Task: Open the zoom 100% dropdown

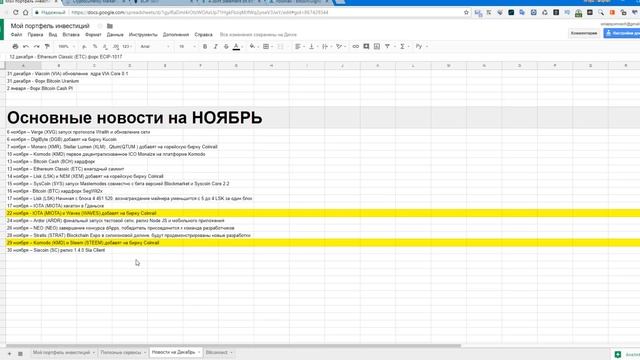Action: click(x=66, y=47)
